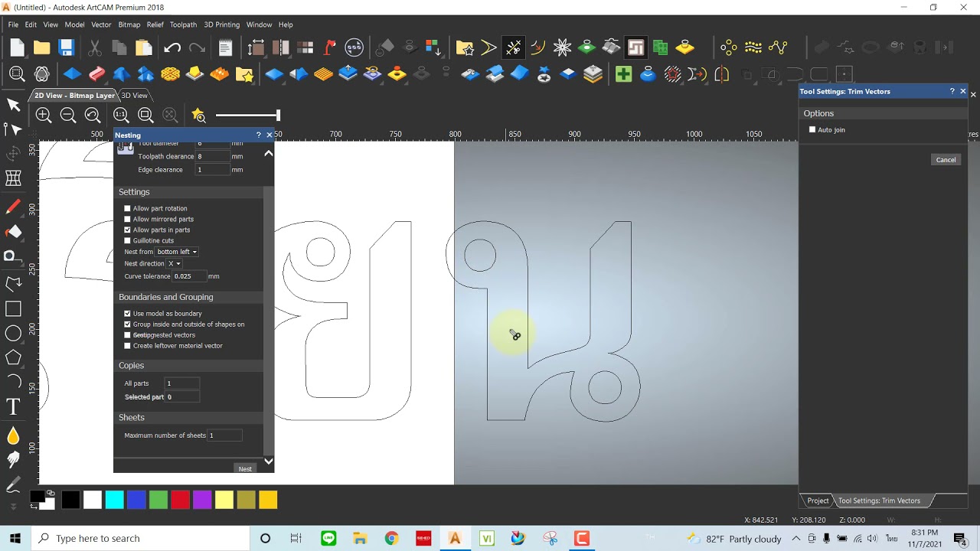This screenshot has width=980, height=551.
Task: Open the Relief menu
Action: point(155,24)
